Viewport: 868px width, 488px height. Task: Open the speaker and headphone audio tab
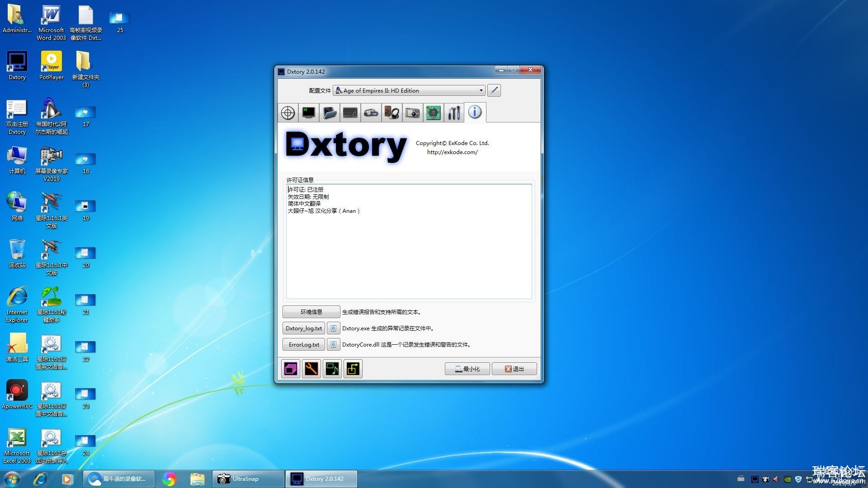tap(392, 113)
